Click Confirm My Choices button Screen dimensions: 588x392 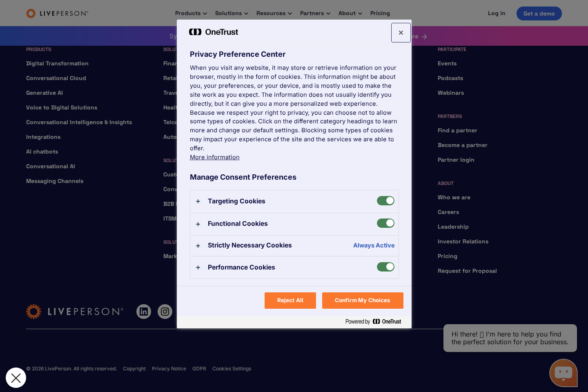[x=363, y=301]
